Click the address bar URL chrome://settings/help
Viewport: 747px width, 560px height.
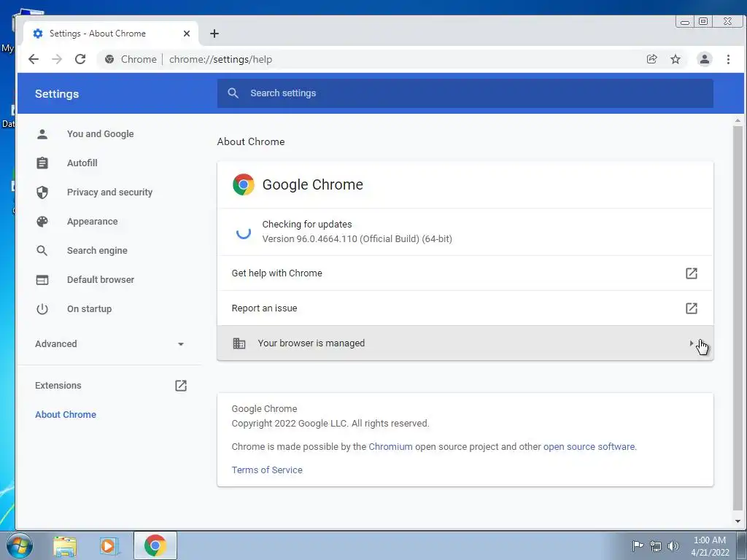pyautogui.click(x=220, y=59)
